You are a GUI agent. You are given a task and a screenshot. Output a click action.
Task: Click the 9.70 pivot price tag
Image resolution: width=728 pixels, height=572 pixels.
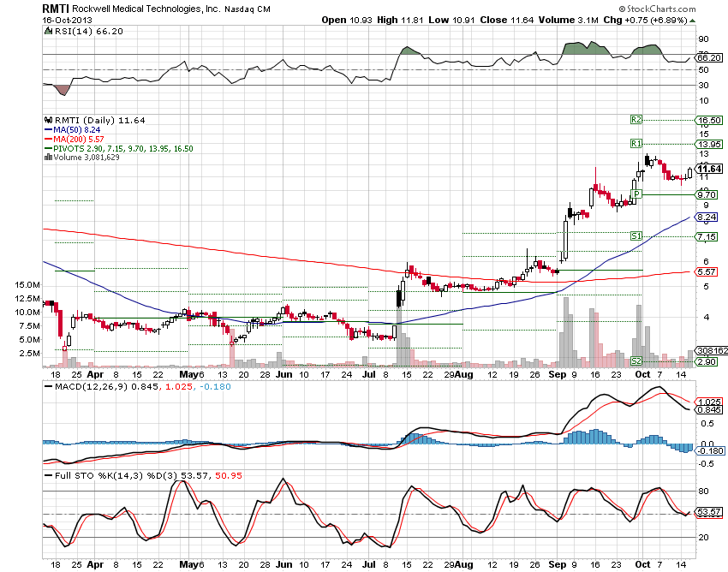(x=707, y=194)
